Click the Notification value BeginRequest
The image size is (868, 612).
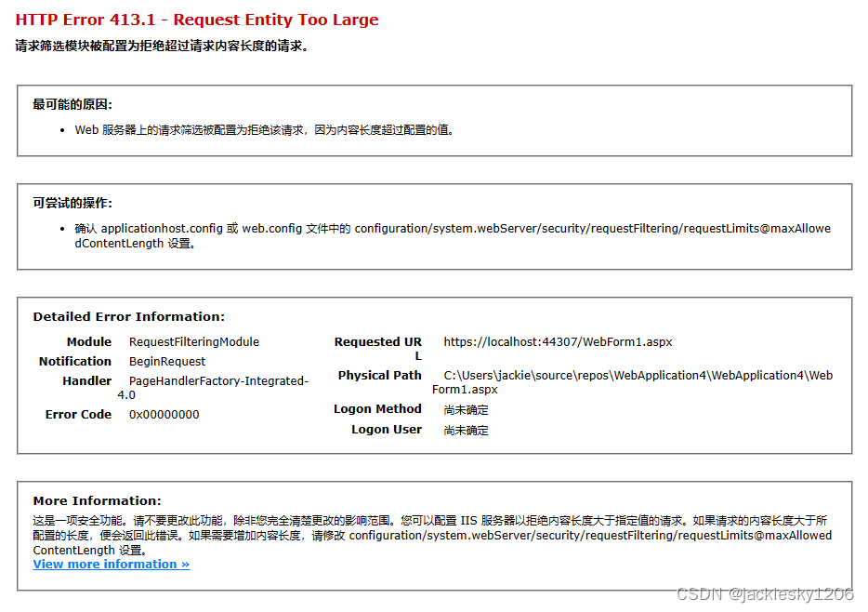pos(166,361)
